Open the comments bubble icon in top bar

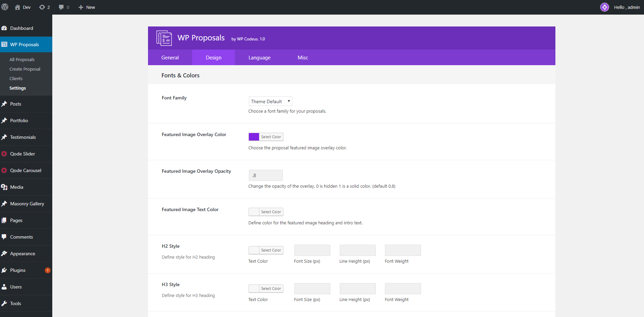(x=61, y=7)
